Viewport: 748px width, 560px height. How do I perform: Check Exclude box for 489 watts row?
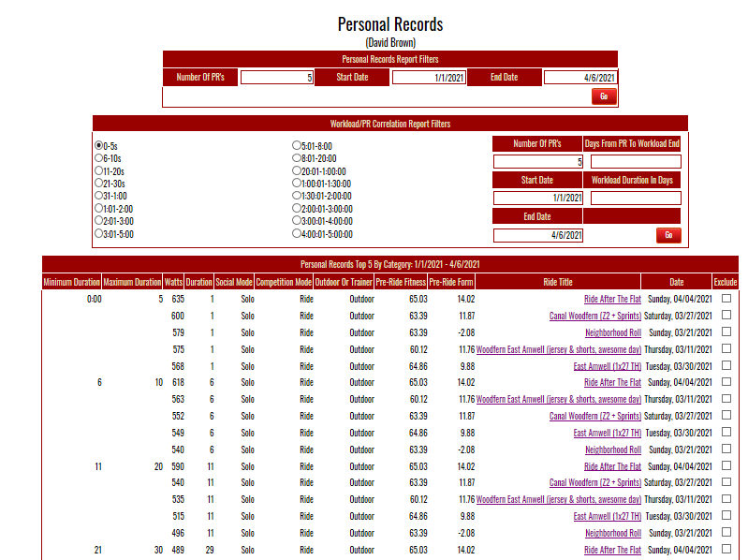click(x=726, y=549)
